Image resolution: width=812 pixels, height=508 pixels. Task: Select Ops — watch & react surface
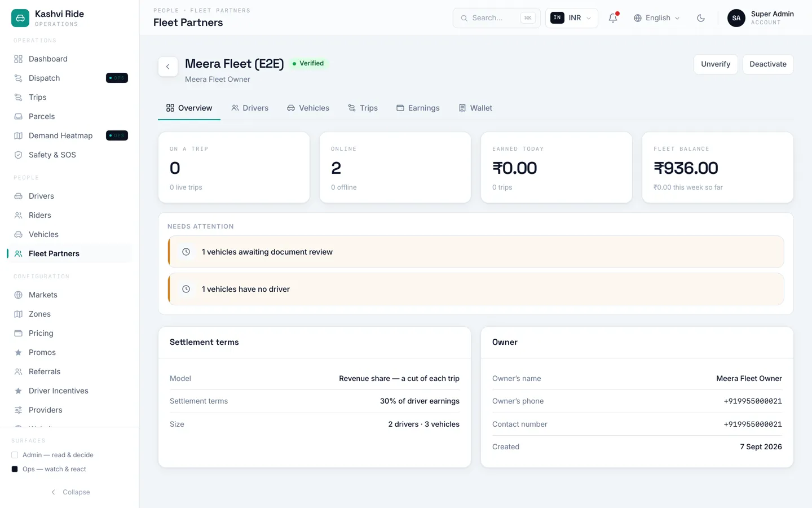click(49, 469)
